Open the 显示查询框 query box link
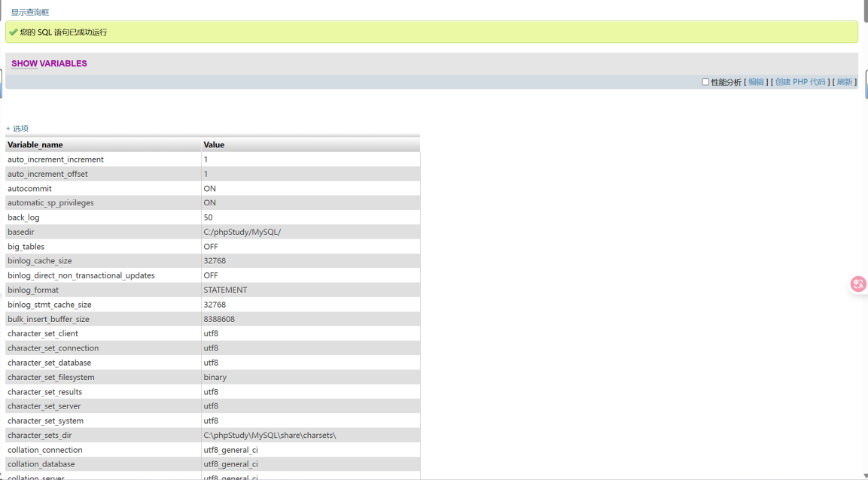Screen dimensions: 868x480 click(30, 13)
